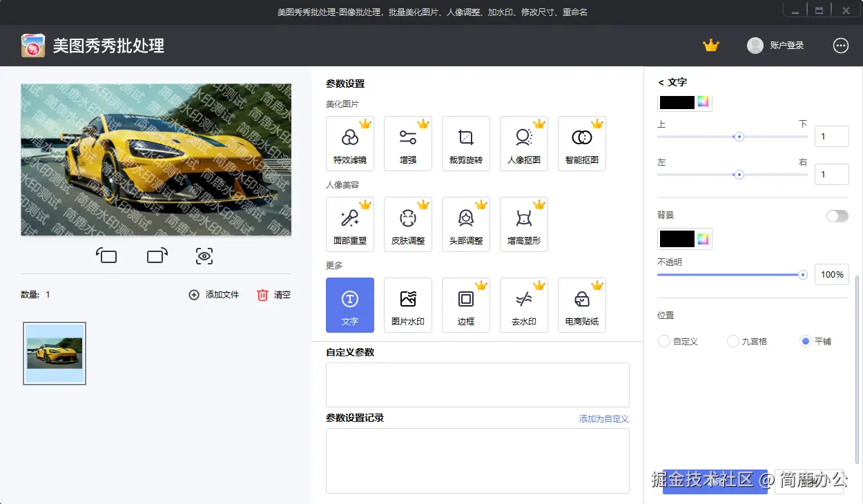Select the 特效滤镜 filter tool
Image resolution: width=863 pixels, height=504 pixels.
click(x=350, y=143)
